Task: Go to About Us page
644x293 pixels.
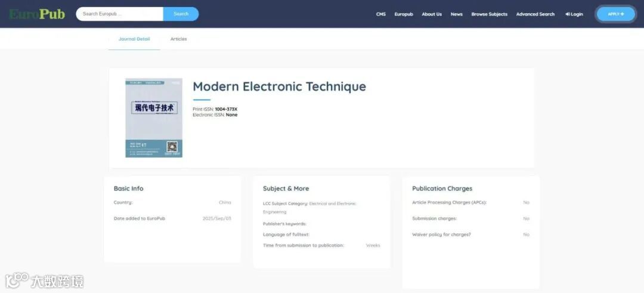Action: pyautogui.click(x=432, y=14)
